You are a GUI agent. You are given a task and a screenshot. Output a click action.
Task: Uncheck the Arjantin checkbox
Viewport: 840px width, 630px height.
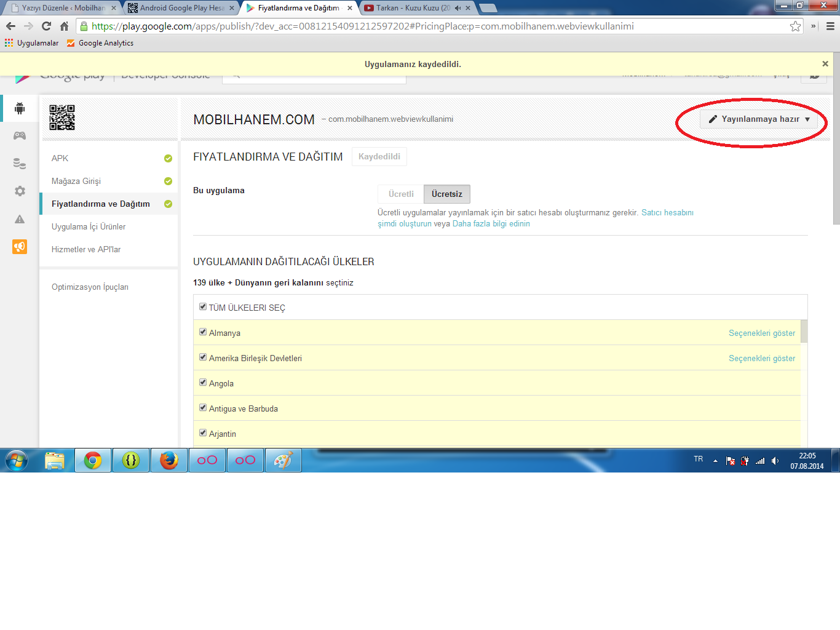203,433
